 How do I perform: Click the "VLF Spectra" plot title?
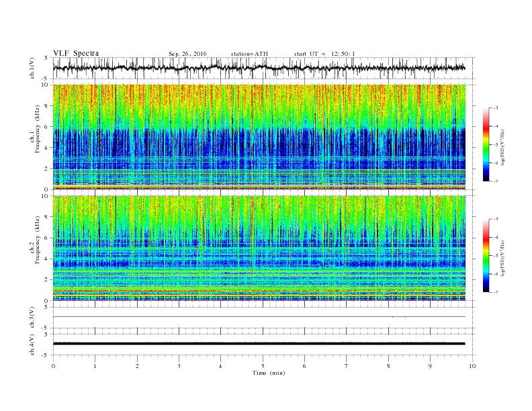76,53
